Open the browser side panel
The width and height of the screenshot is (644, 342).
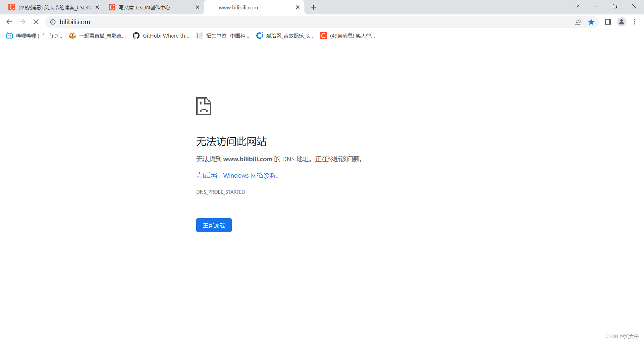[608, 22]
